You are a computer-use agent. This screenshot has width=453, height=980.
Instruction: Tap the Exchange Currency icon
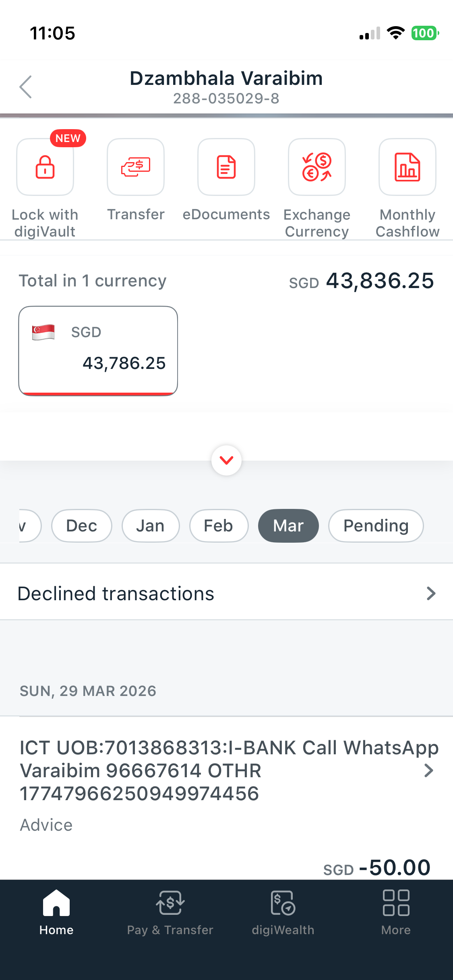tap(317, 167)
